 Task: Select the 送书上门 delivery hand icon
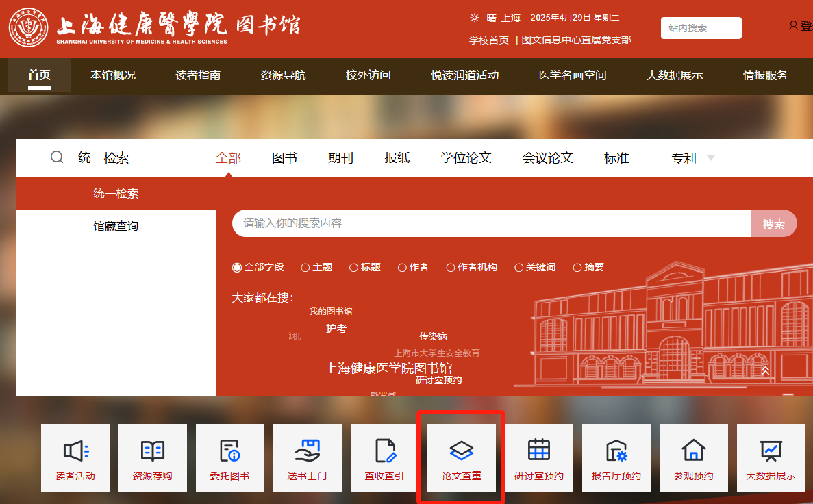pyautogui.click(x=308, y=451)
